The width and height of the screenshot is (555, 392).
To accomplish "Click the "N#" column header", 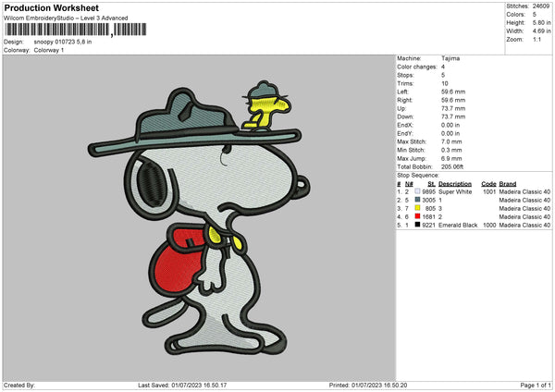I will coord(409,184).
